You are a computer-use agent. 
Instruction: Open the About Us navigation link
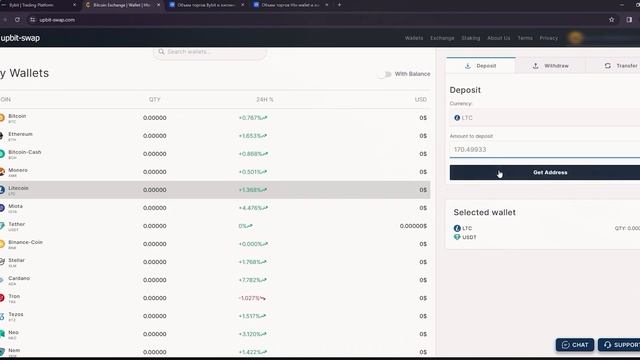point(499,38)
